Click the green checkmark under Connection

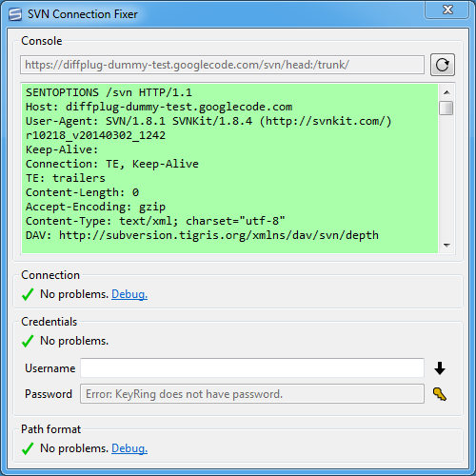point(28,294)
